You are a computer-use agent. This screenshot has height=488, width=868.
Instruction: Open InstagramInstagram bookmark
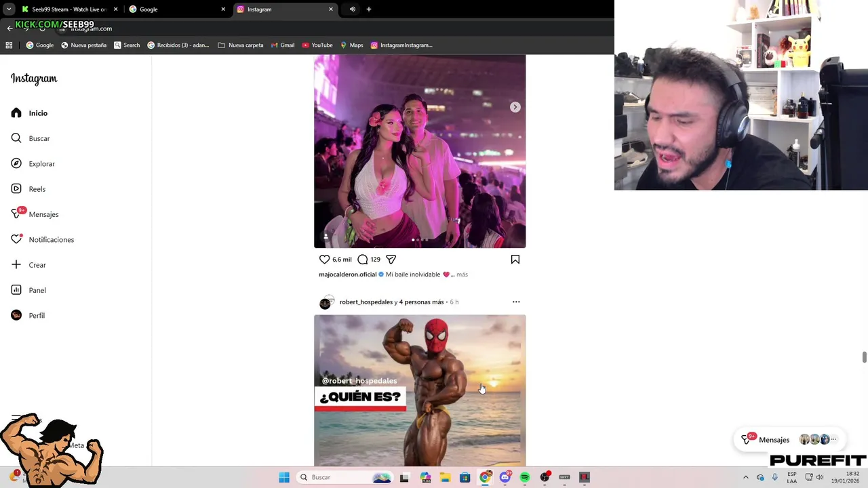[401, 45]
